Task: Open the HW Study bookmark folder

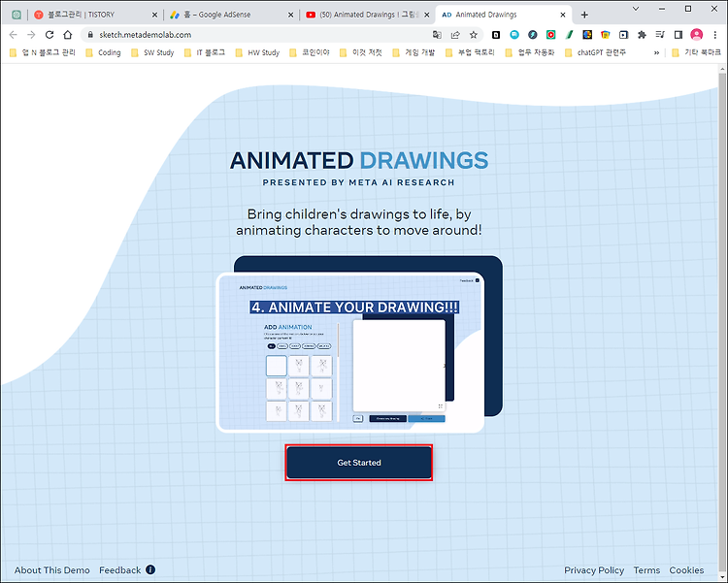Action: (257, 53)
